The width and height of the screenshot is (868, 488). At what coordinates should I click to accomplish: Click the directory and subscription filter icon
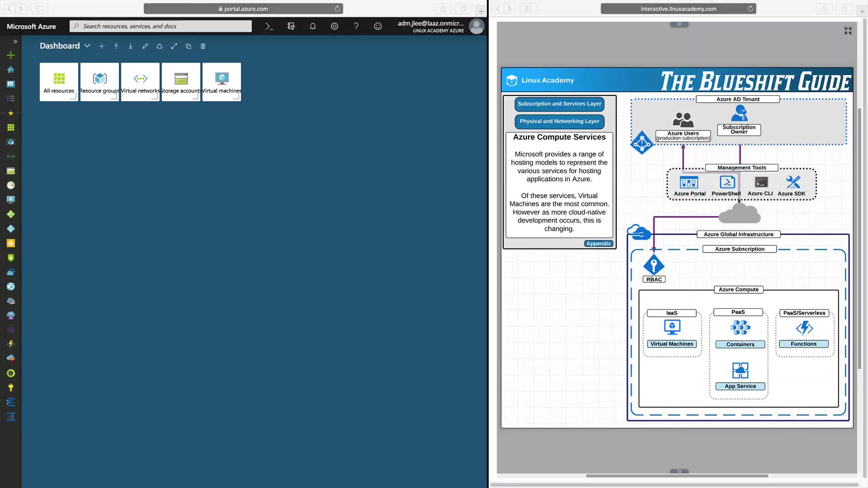click(291, 26)
